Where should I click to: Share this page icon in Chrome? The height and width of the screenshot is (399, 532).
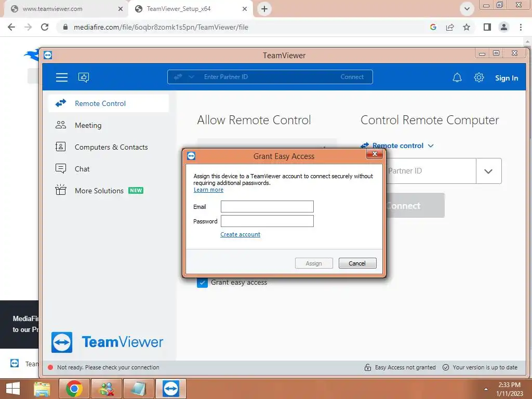coord(450,27)
